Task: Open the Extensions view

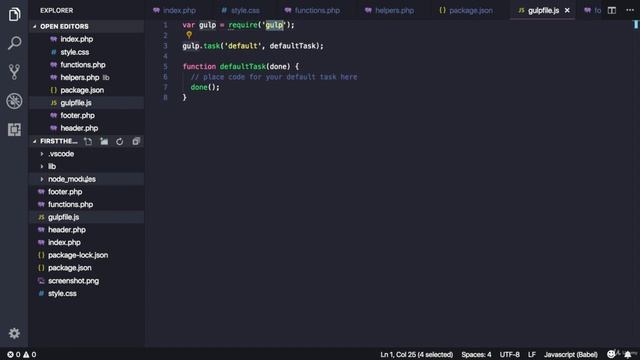Action: pos(14,129)
